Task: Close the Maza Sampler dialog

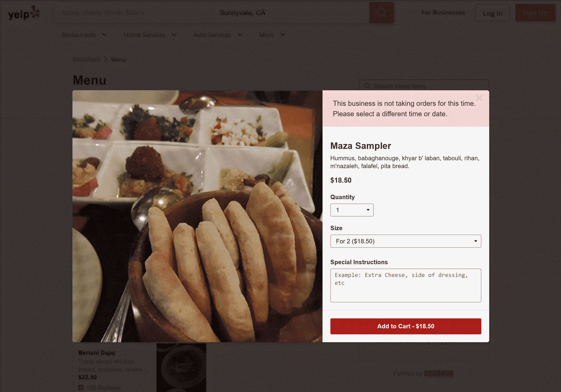Action: click(x=479, y=98)
